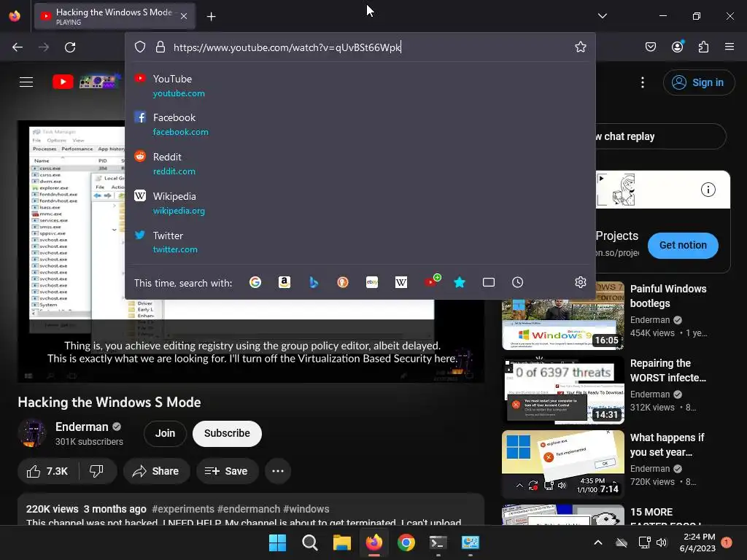Search this time with eBay
Screen dimensions: 747x560
(x=372, y=282)
